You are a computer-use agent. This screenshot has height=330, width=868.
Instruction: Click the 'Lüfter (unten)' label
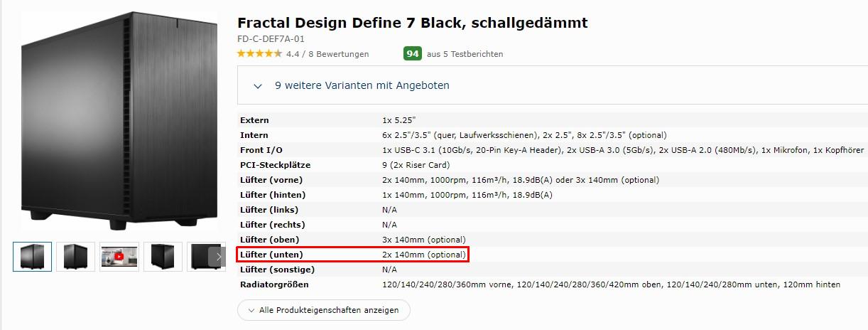(x=272, y=255)
